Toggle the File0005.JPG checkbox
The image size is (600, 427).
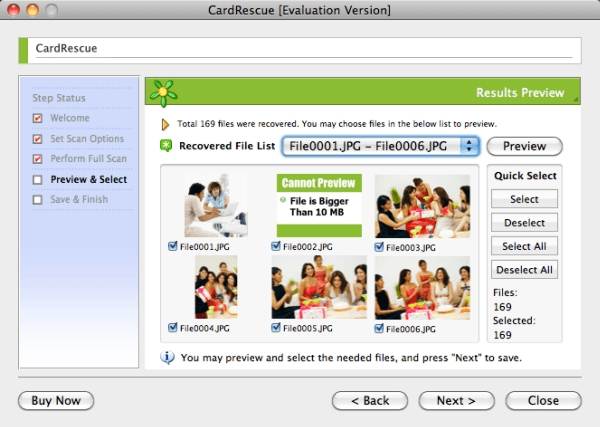pos(276,328)
